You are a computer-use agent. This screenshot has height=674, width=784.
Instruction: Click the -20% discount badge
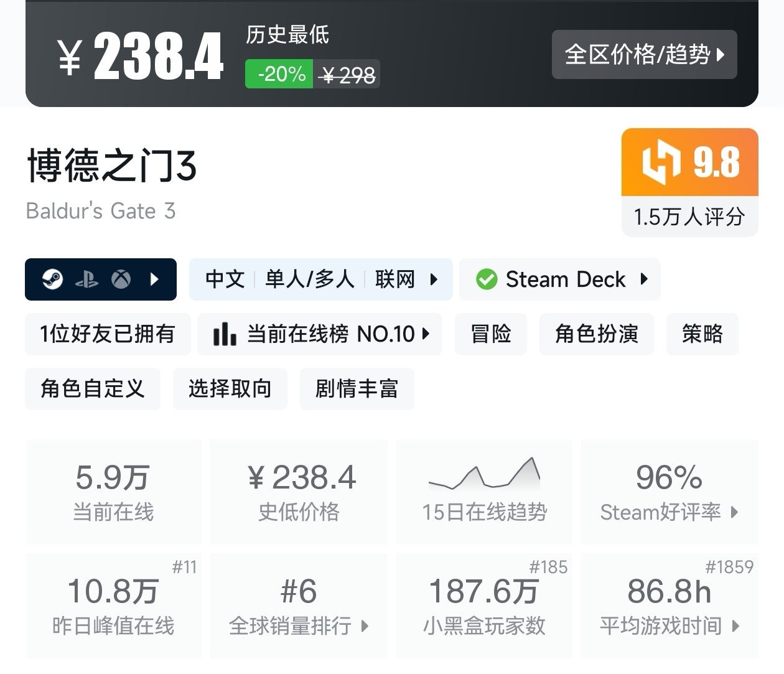[x=279, y=74]
